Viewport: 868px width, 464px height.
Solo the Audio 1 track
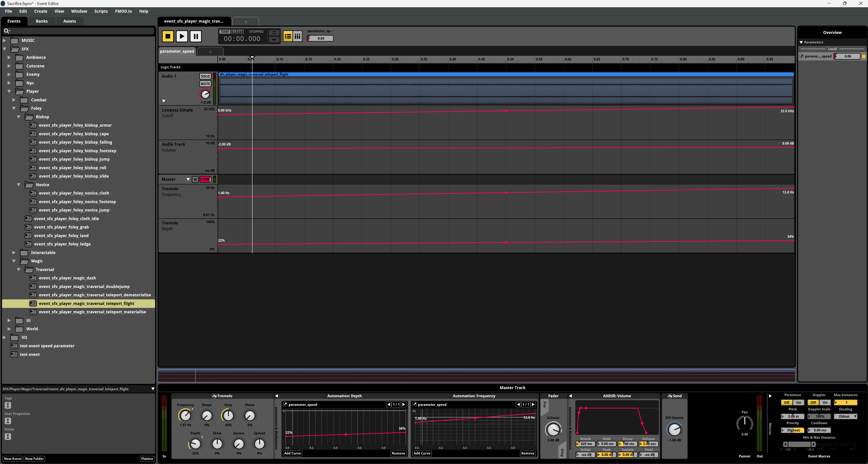tap(205, 76)
